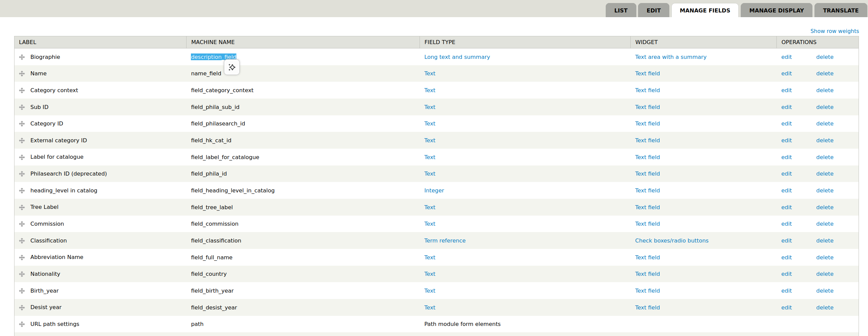Click the drag handle next to Tree Label

[x=22, y=208]
